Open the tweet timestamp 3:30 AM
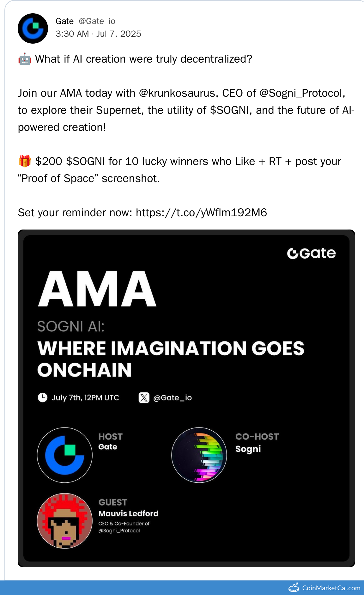This screenshot has height=595, width=364. point(72,34)
